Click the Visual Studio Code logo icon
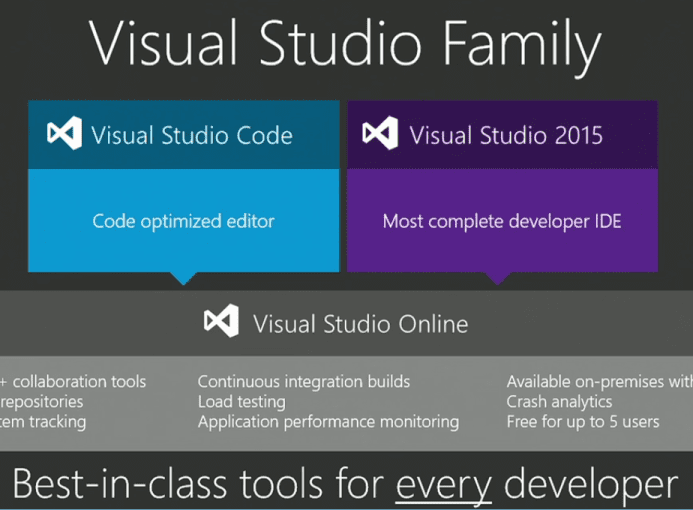693x510 pixels. [65, 133]
